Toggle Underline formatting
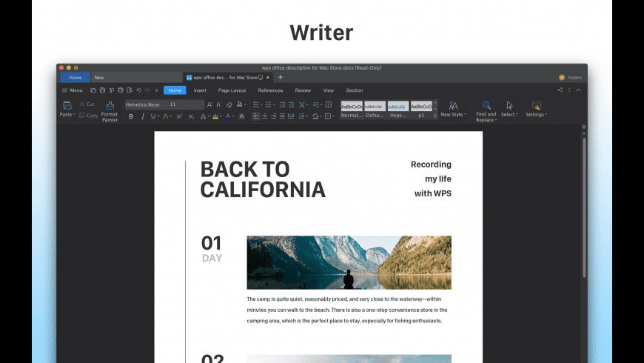Screen dimensions: 644x363 pyautogui.click(x=152, y=117)
